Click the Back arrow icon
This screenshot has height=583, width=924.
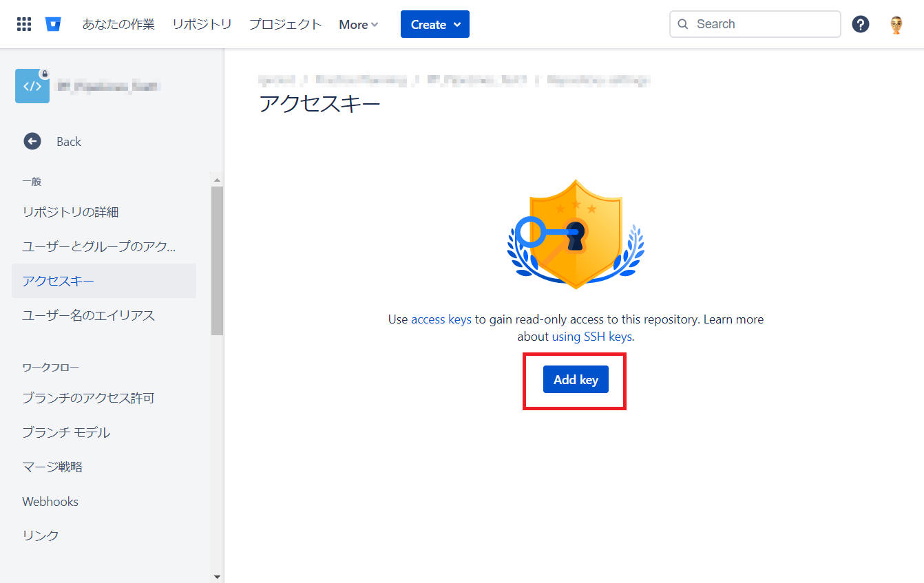pos(32,141)
